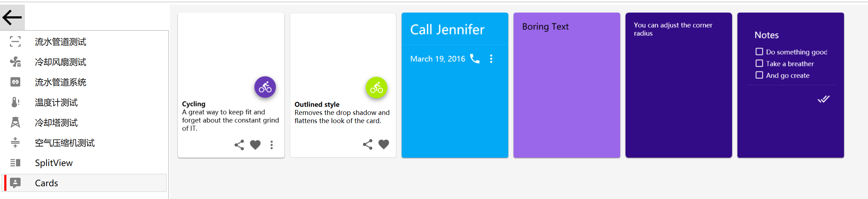This screenshot has height=199, width=868.
Task: Click share icon on Outlined style card
Action: 367,144
